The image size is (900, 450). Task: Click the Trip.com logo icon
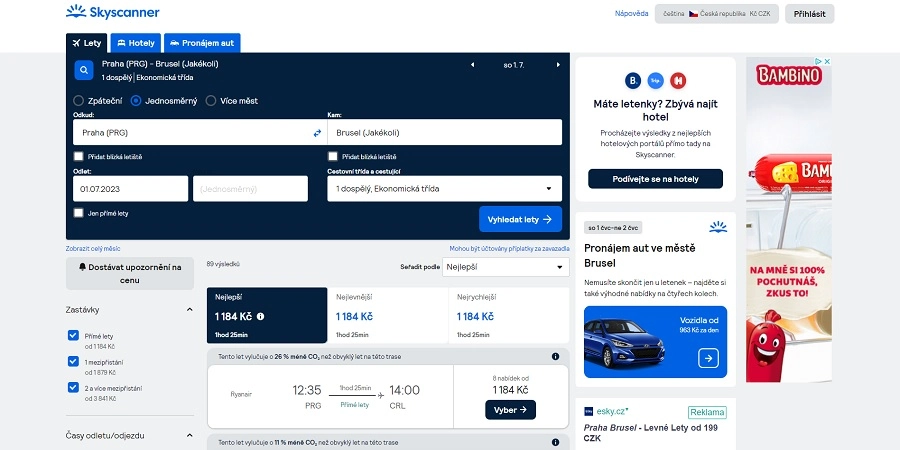(655, 80)
